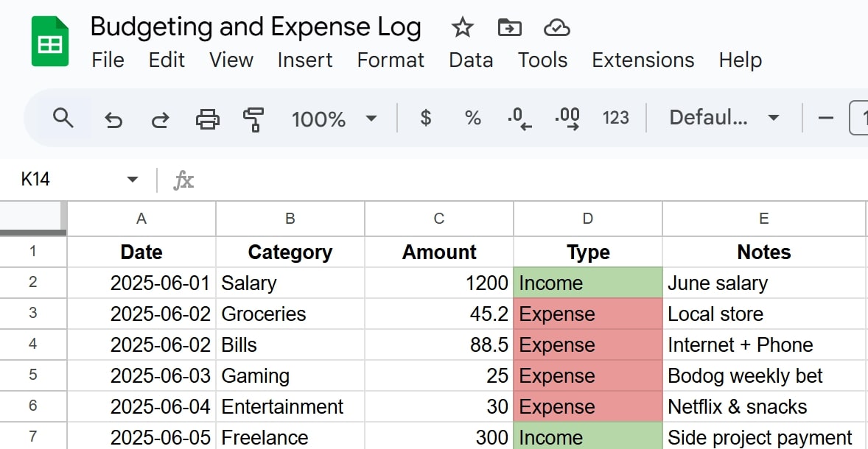Select the 1200 amount cell
This screenshot has height=449, width=868.
tap(439, 283)
